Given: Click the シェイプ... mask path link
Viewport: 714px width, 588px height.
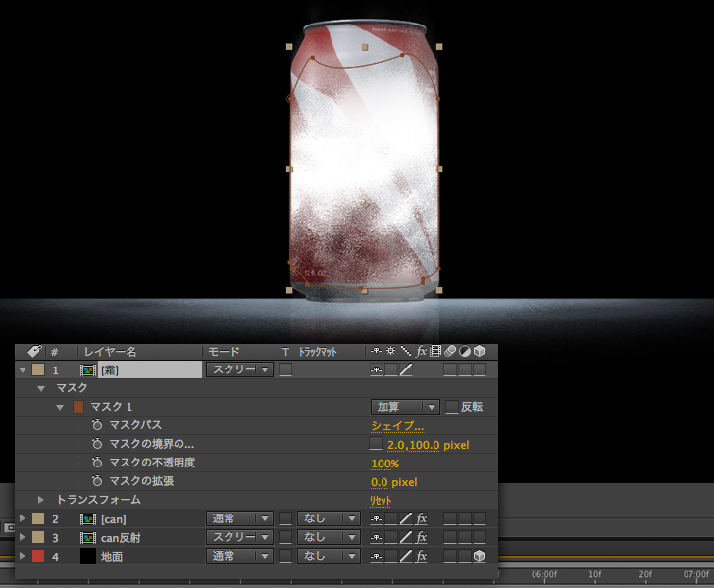Looking at the screenshot, I should tap(397, 425).
